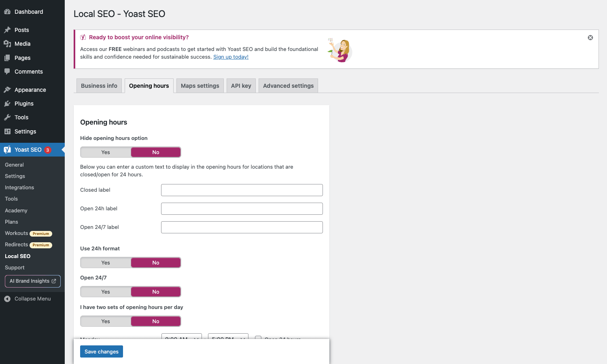Click the Settings sliders icon
Viewport: 607px width, 364px height.
click(x=7, y=131)
